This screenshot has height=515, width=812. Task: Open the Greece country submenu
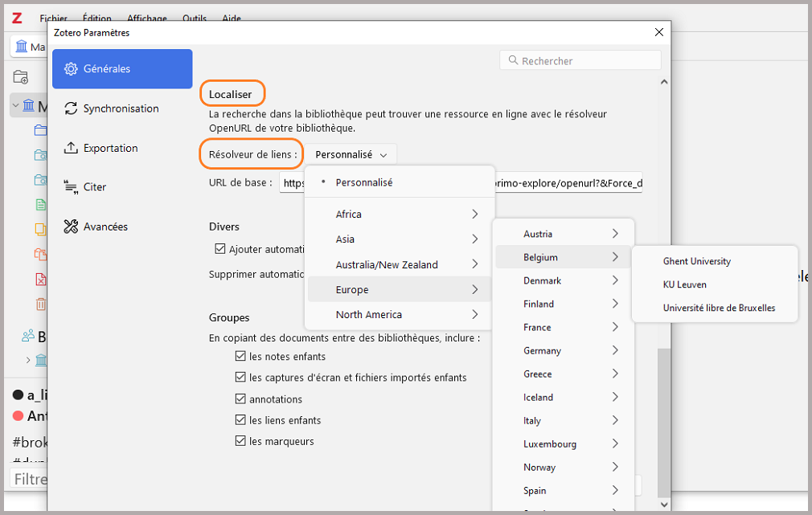tap(564, 374)
